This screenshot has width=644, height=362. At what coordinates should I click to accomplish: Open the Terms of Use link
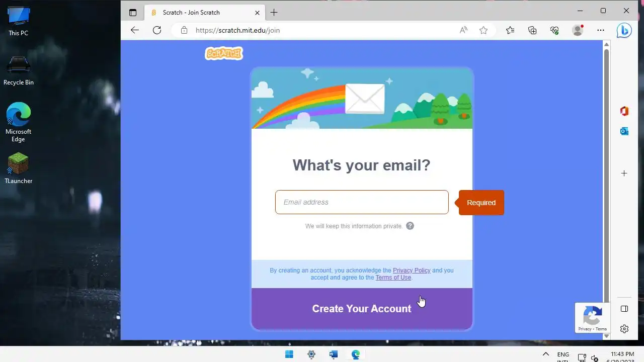click(393, 278)
